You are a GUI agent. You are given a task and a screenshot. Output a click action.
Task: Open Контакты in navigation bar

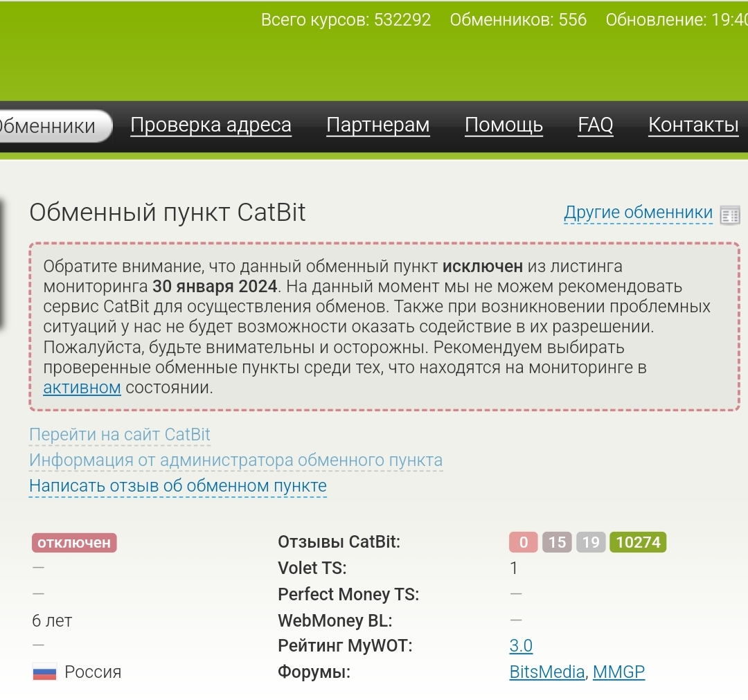tap(693, 125)
